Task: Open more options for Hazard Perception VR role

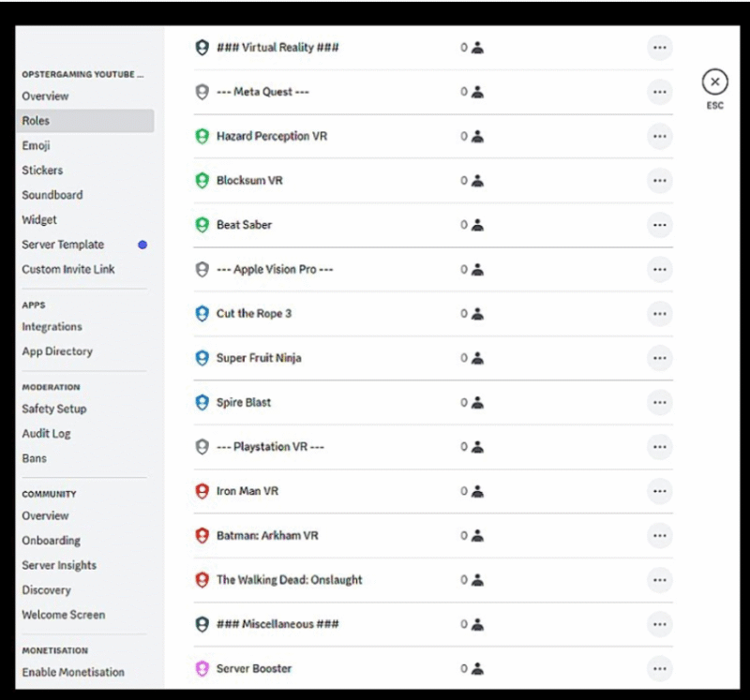Action: tap(660, 136)
